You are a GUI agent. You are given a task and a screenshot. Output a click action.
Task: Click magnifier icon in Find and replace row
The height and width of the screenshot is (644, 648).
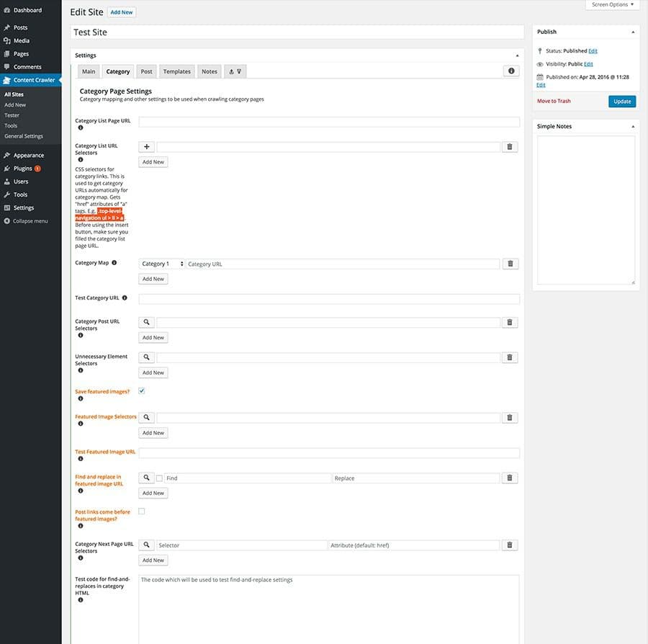point(146,478)
